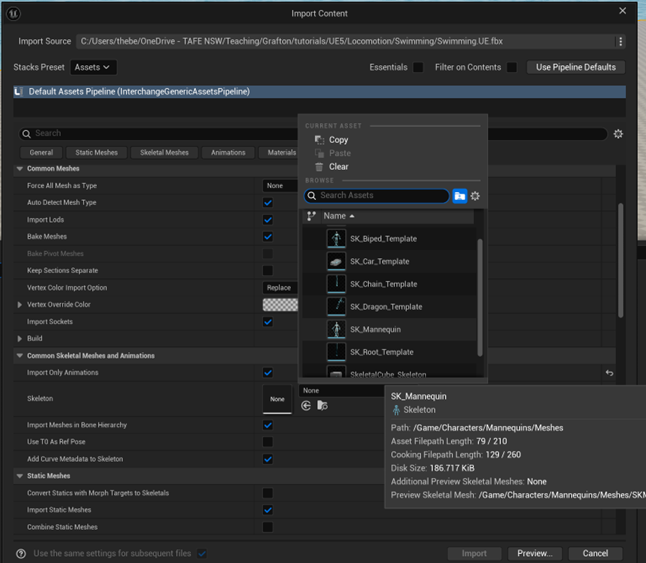The width and height of the screenshot is (646, 563).
Task: Open the Stacks Preset Assets dropdown
Action: click(x=94, y=67)
